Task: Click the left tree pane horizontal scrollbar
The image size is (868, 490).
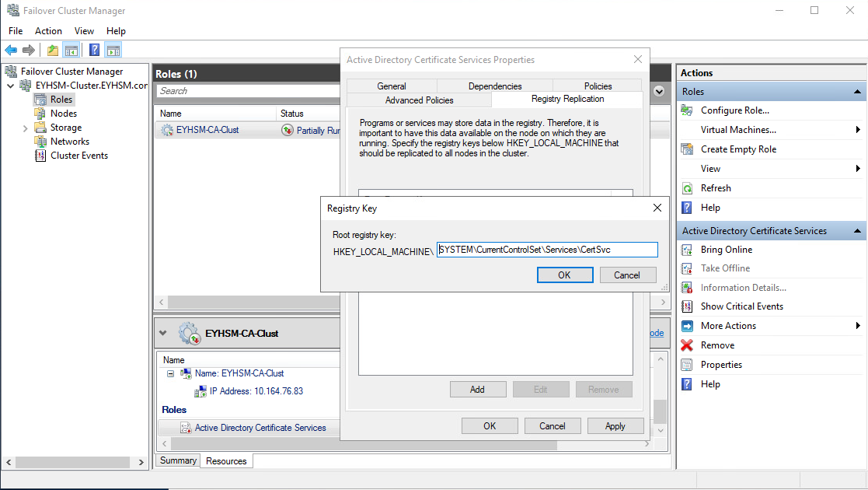Action: 74,462
